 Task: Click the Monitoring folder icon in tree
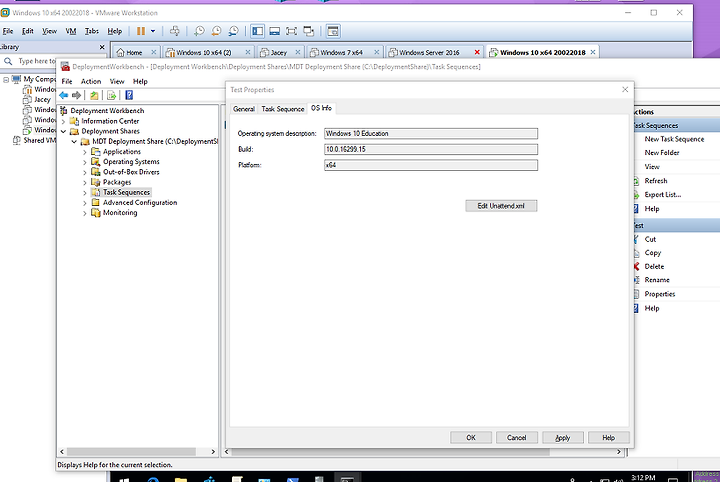click(x=96, y=213)
